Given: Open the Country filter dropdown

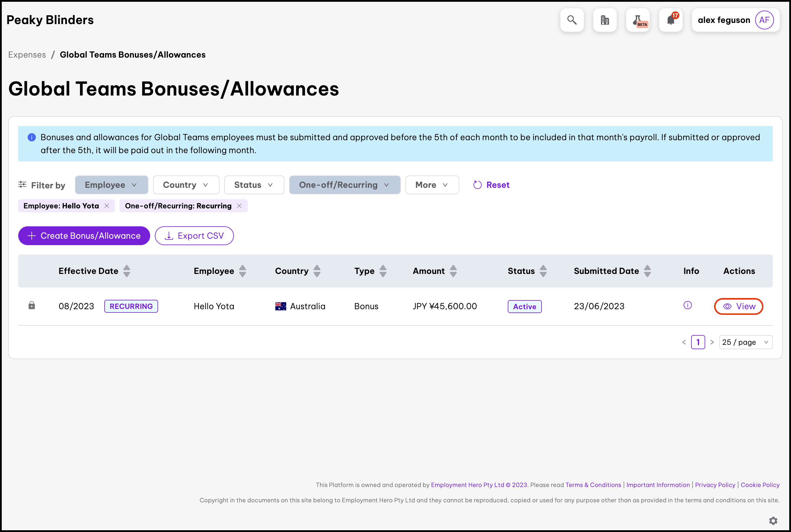Looking at the screenshot, I should click(x=186, y=185).
